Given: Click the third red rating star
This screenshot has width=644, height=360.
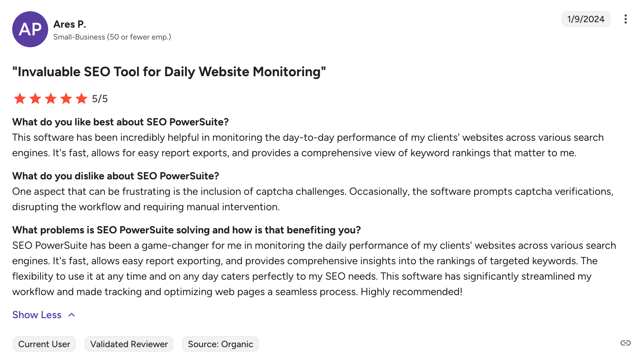Looking at the screenshot, I should (x=51, y=99).
